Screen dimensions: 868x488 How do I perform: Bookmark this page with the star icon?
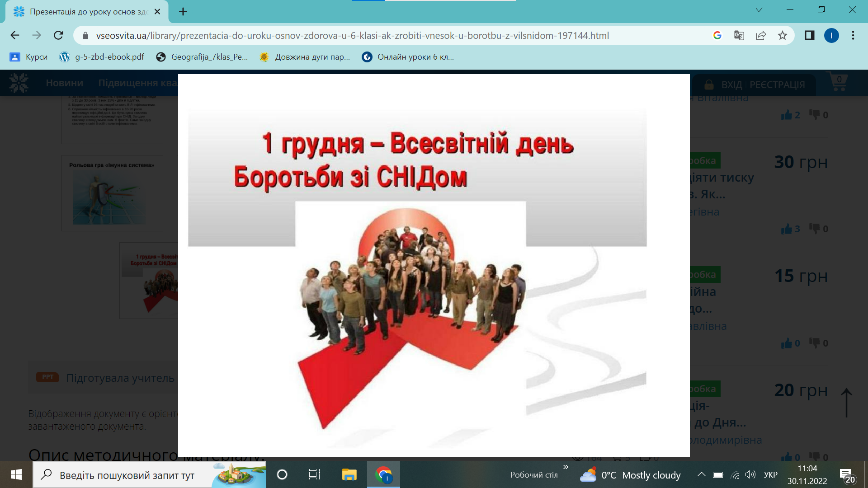pos(783,35)
